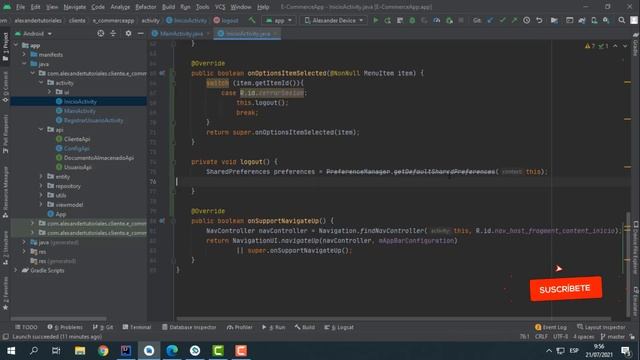Click override gutter icon beside onSupportNavigateUp

162,221
